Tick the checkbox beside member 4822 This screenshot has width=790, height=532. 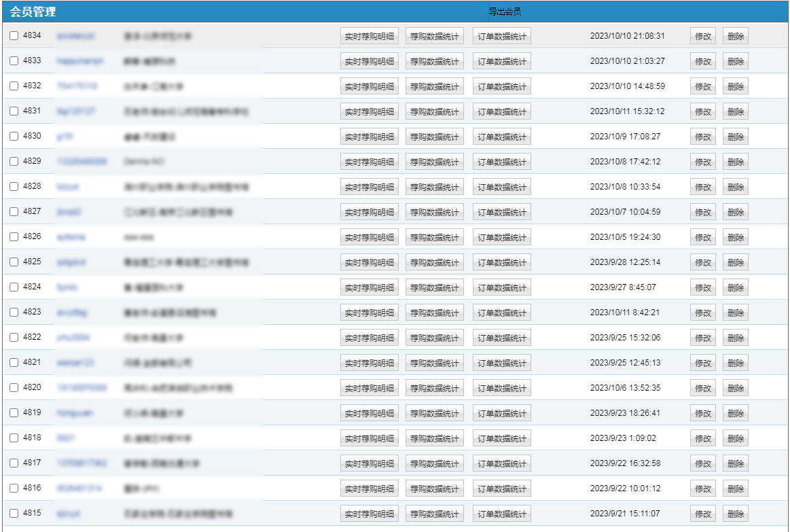click(x=14, y=338)
